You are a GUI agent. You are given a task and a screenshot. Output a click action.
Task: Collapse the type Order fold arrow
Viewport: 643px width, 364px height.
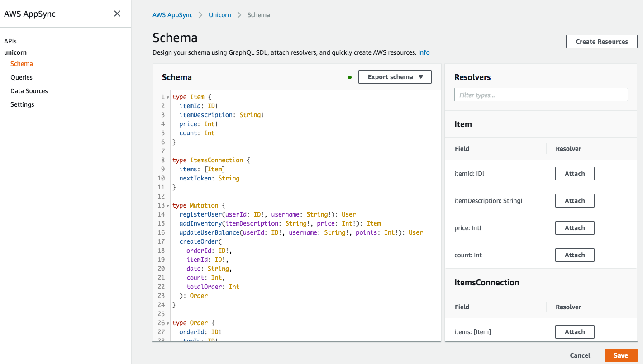tap(168, 323)
